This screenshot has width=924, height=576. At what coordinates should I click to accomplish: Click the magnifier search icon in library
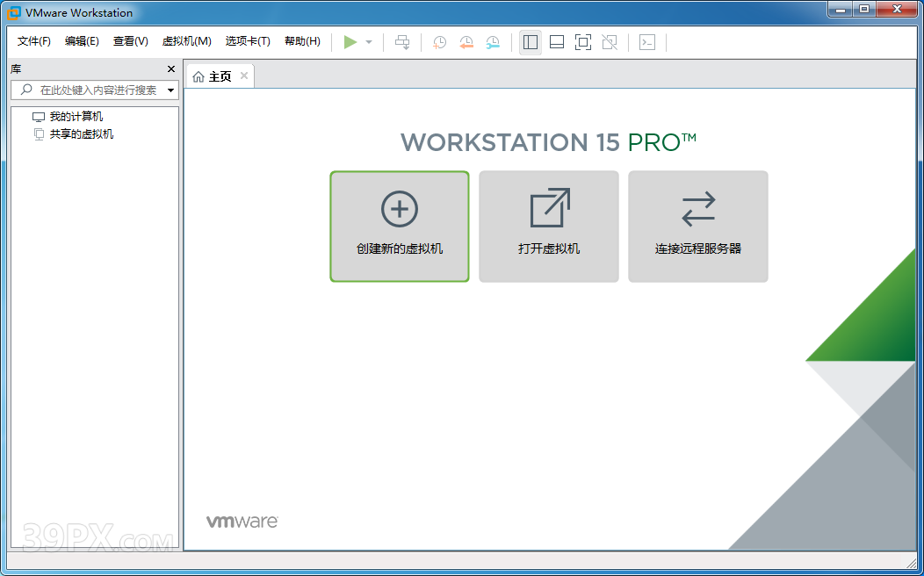26,90
